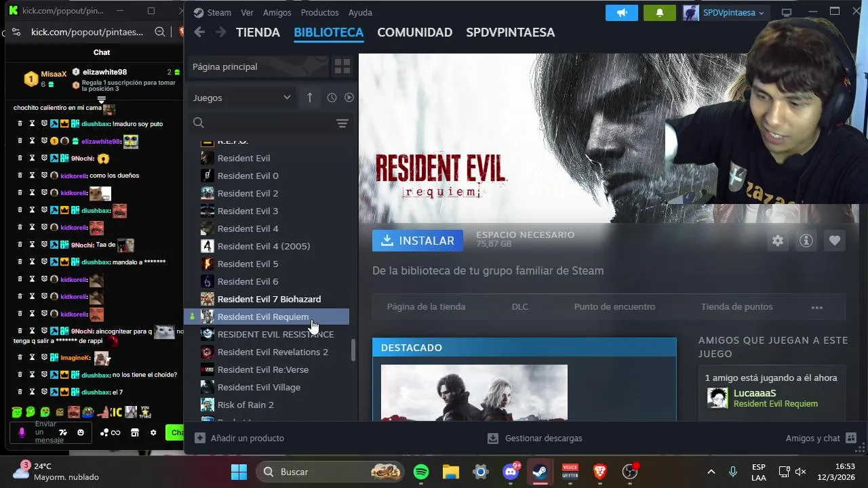
Task: Open Spotify from the taskbar
Action: click(x=421, y=472)
